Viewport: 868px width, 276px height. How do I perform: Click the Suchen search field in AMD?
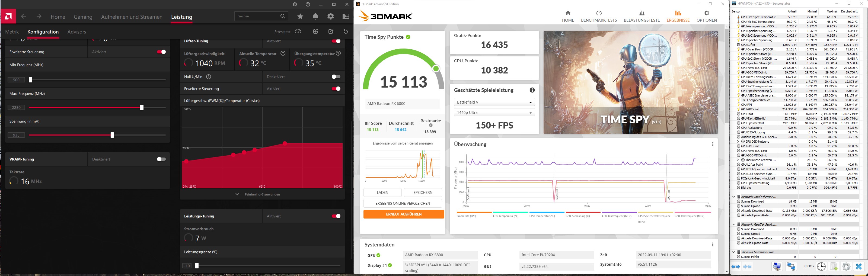[261, 16]
